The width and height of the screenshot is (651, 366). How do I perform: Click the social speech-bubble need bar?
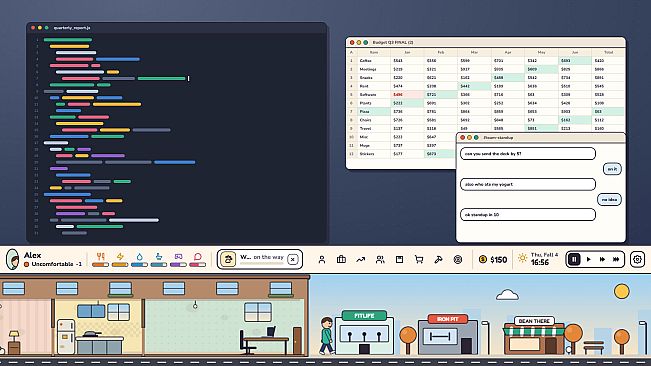pos(198,264)
